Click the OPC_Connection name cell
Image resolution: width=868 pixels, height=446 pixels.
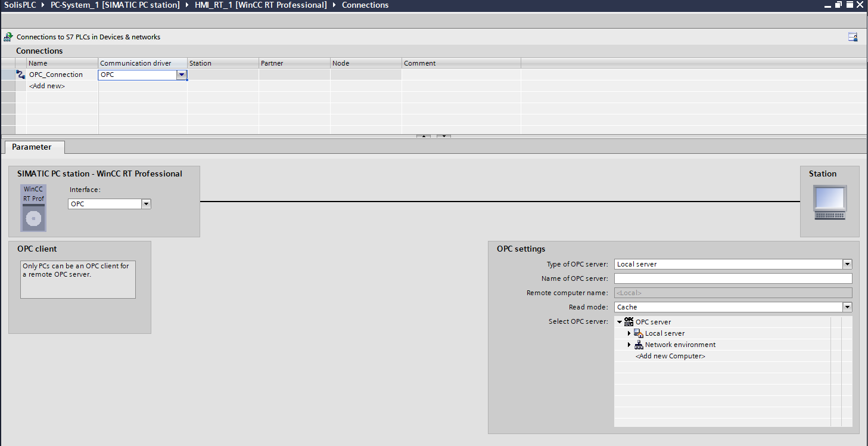tap(62, 75)
